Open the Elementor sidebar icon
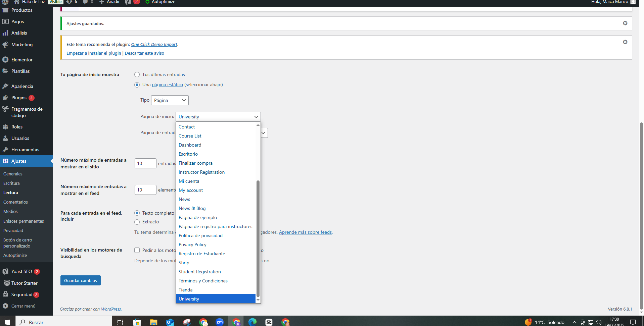Viewport: 644px width, 326px height. pos(5,60)
